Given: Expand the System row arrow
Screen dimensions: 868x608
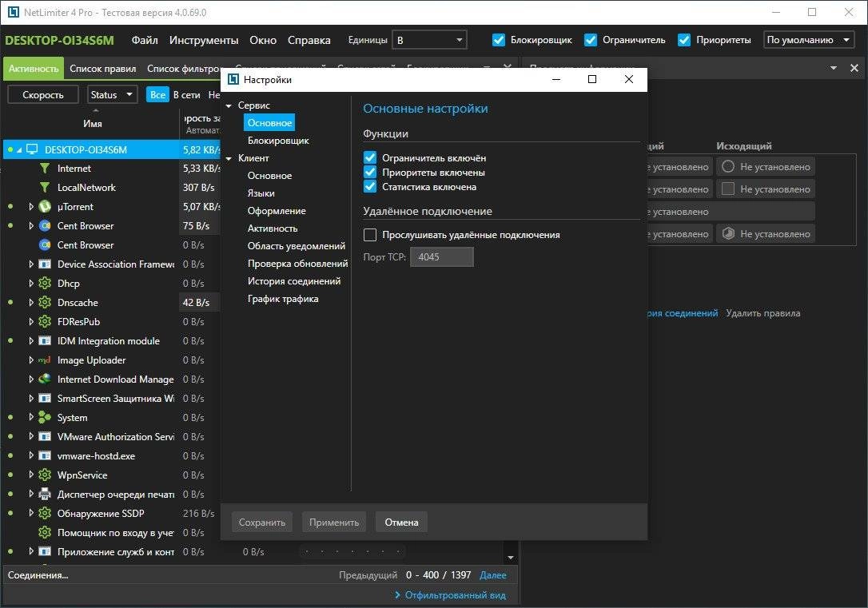Looking at the screenshot, I should pos(31,417).
